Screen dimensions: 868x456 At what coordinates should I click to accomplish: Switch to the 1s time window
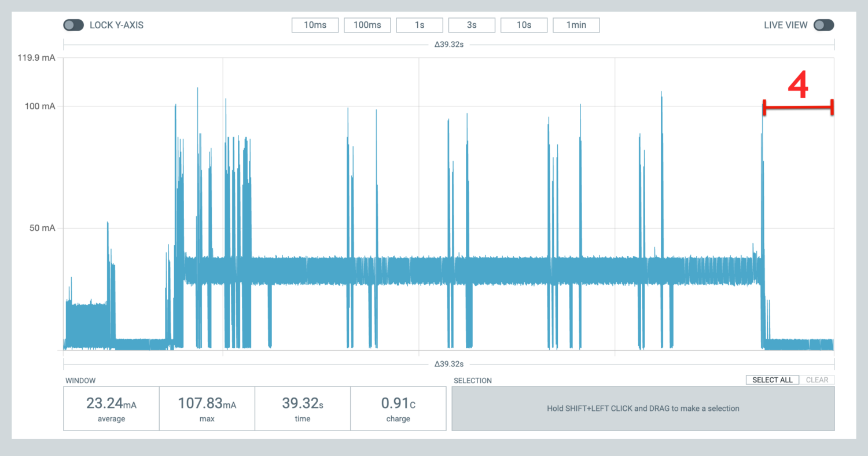click(420, 25)
